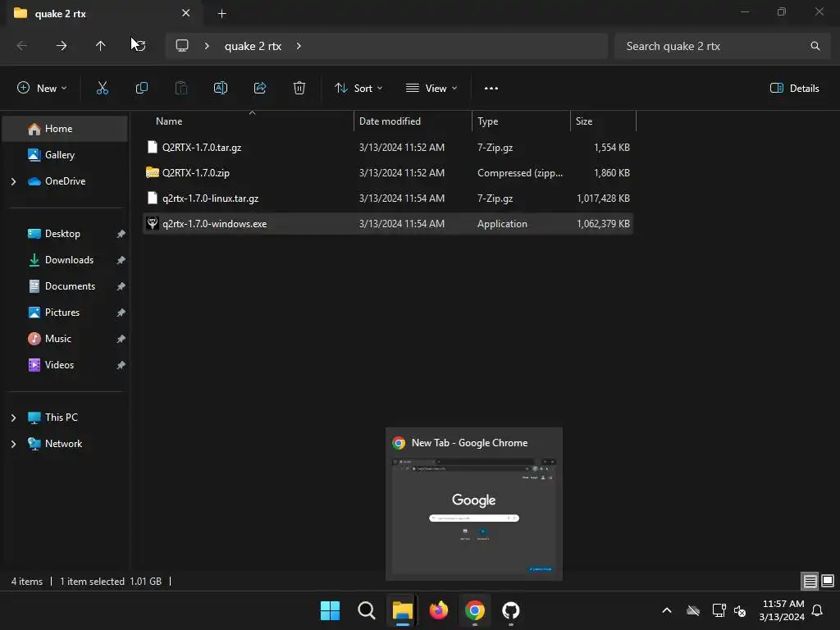The image size is (840, 630).
Task: Go back with the left arrow
Action: tap(22, 46)
